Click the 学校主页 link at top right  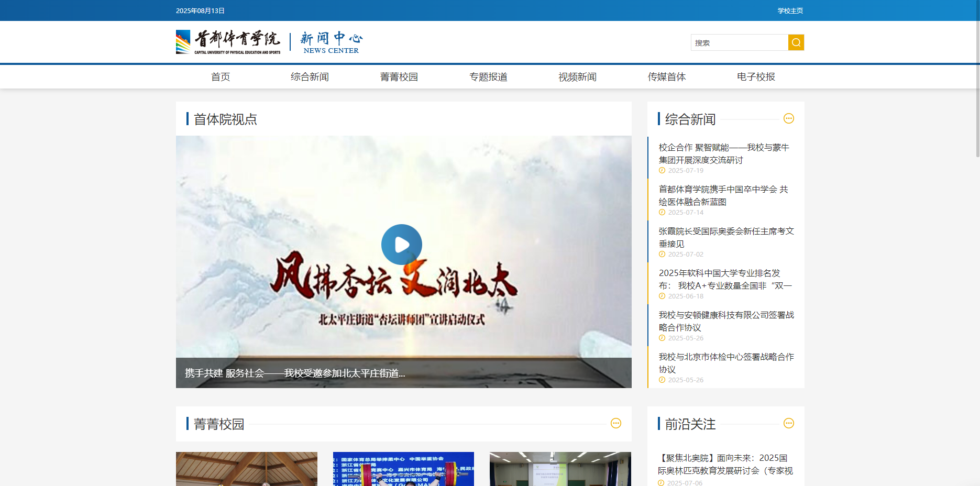click(790, 10)
